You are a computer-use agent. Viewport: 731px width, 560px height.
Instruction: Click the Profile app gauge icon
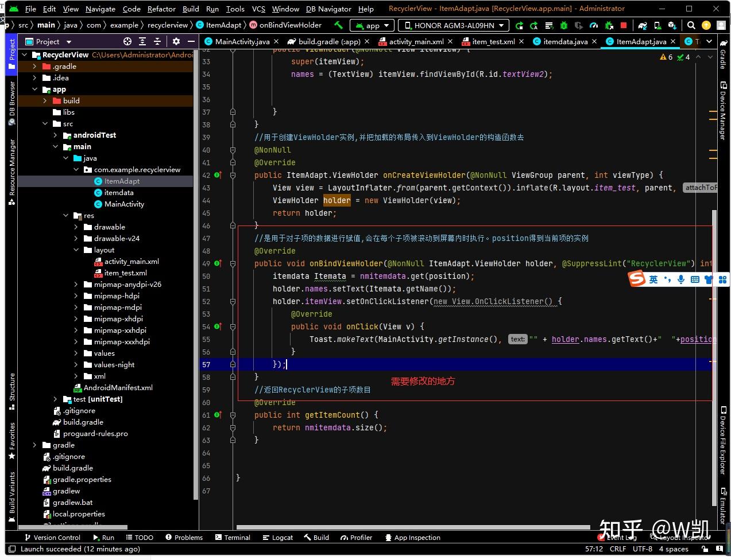coord(593,25)
